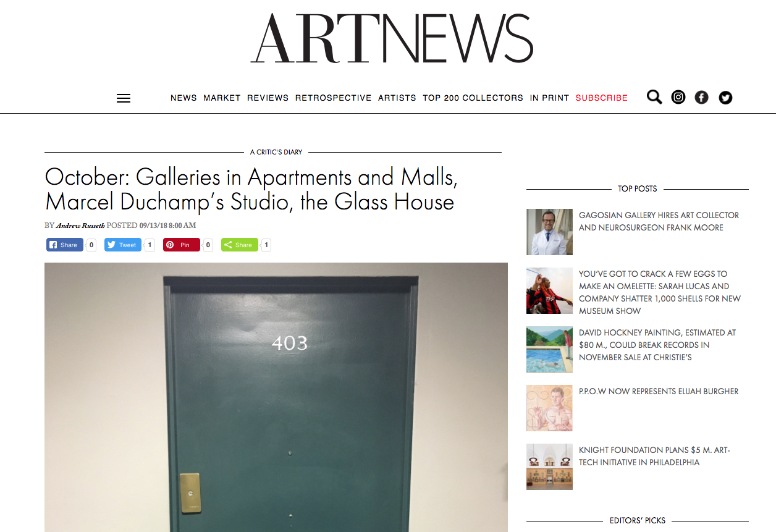Viewport: 776px width, 532px height.
Task: Open the Sarah Lucas eggs article thumbnail
Action: pyautogui.click(x=549, y=290)
